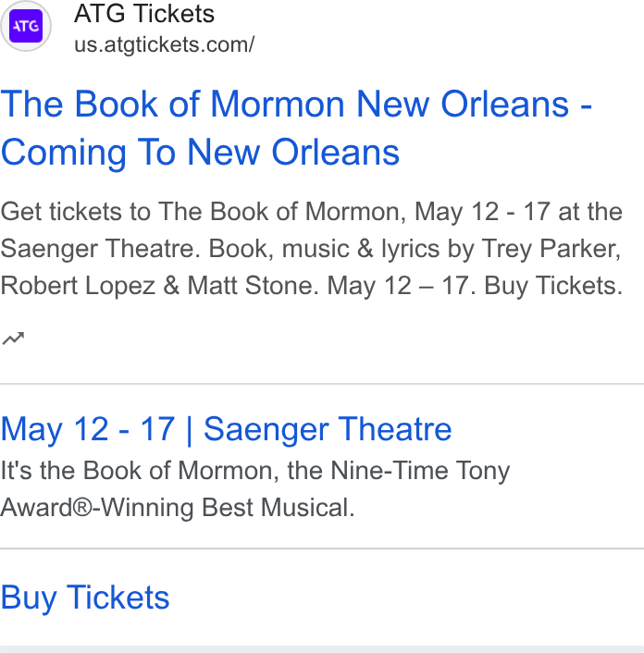This screenshot has height=653, width=644.
Task: Open the May 12 - 17 Saenger Theatre sitelink
Action: click(x=226, y=429)
